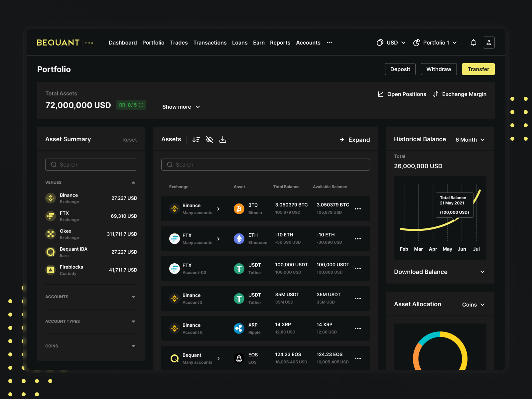This screenshot has height=399, width=532.
Task: Click Tether icon in Binance Account 2 row
Action: [x=239, y=299]
